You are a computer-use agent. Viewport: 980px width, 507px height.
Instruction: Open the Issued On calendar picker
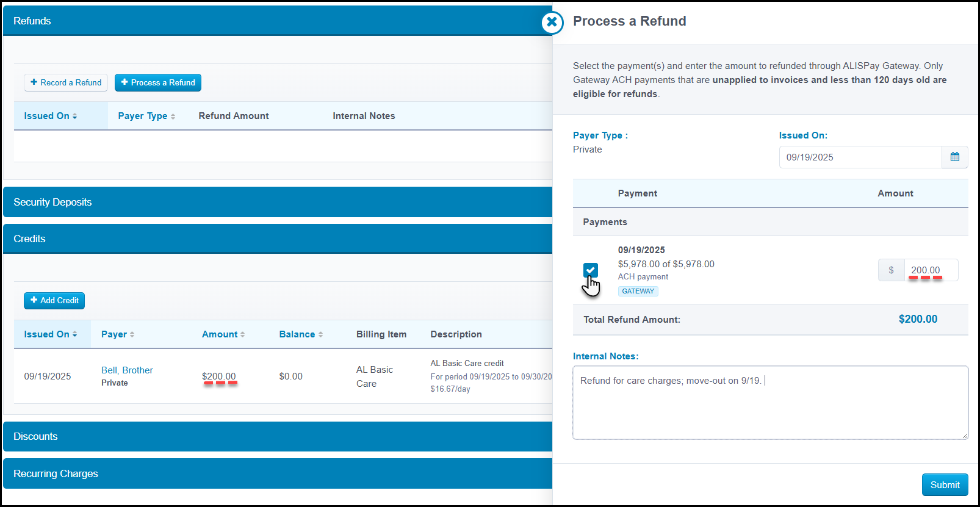[954, 157]
